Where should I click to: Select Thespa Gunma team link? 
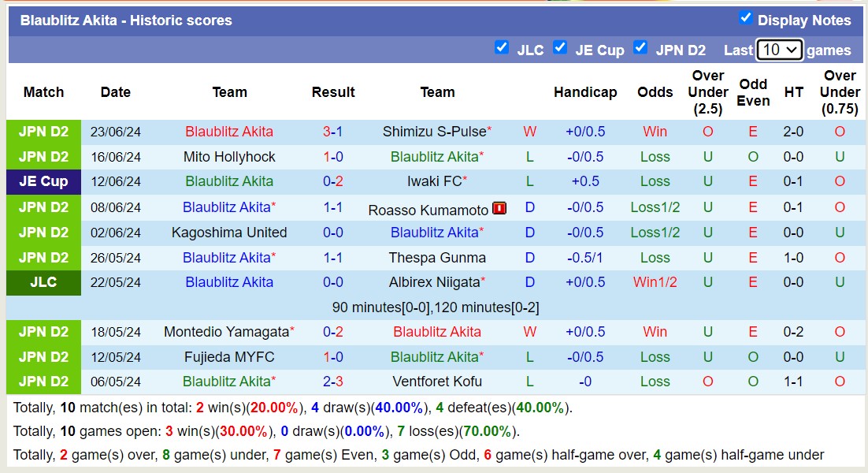pyautogui.click(x=437, y=258)
